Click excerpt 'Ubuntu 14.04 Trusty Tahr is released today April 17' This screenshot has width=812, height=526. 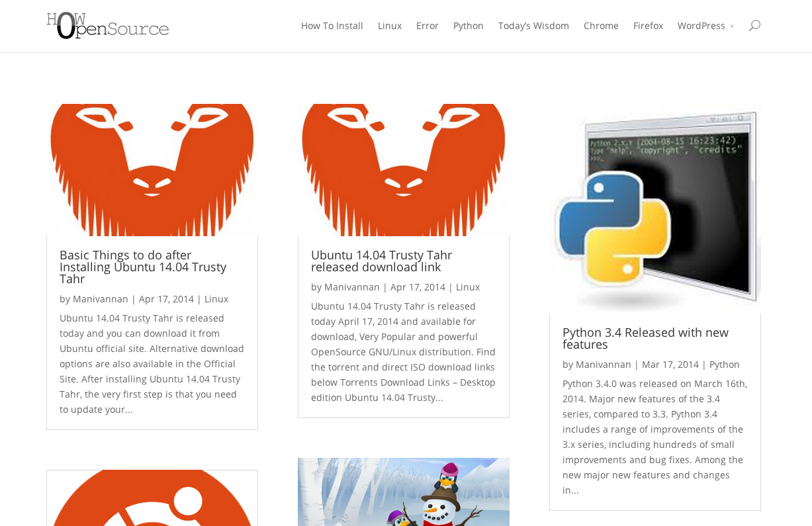point(404,352)
